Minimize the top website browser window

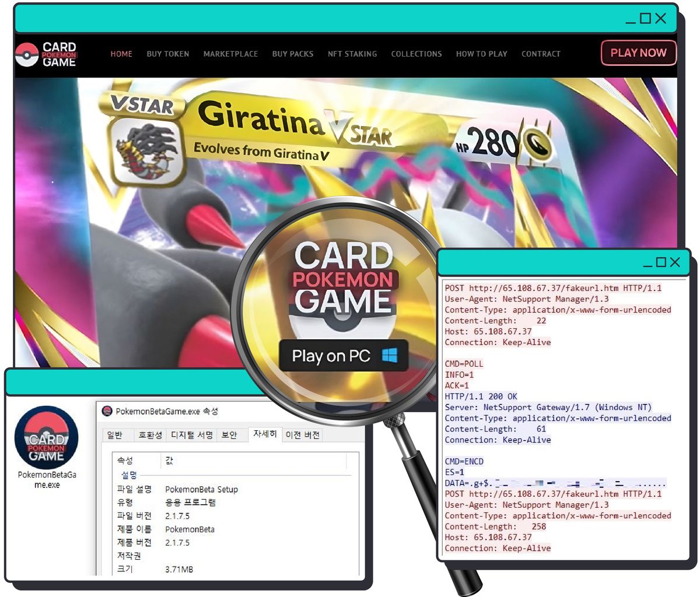(631, 22)
